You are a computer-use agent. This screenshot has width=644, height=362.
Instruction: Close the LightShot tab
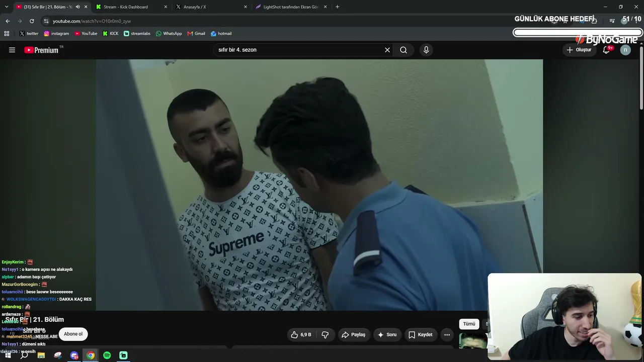(326, 7)
